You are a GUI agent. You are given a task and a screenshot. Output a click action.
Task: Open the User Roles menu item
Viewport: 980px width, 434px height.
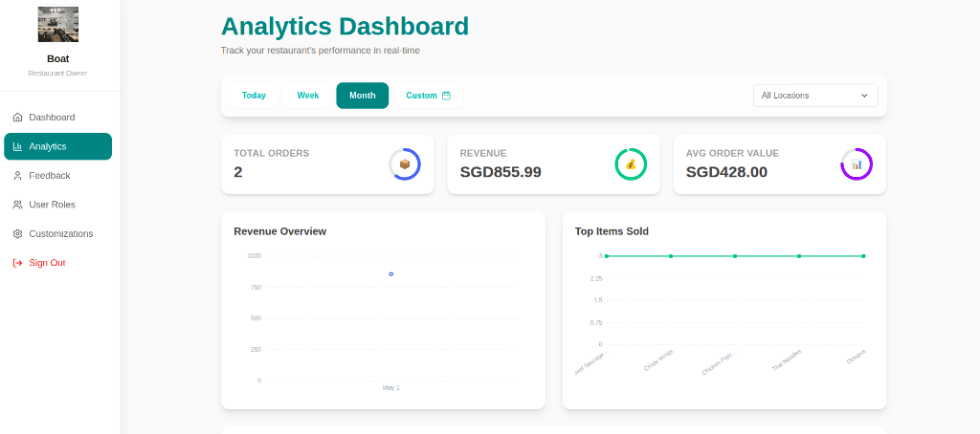point(58,205)
